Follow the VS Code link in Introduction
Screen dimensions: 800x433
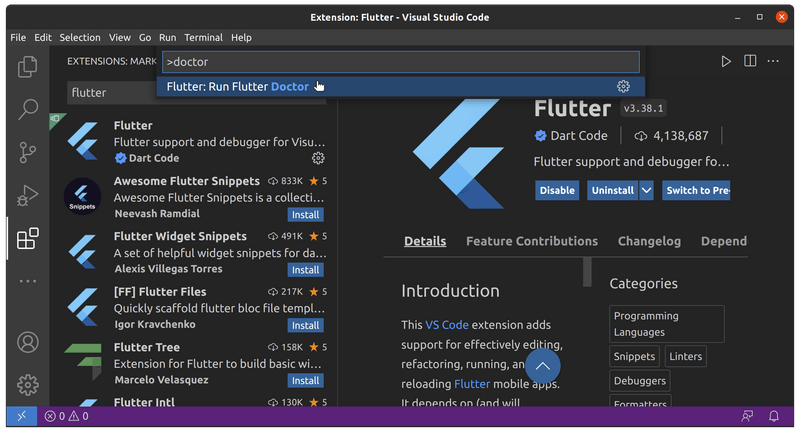tap(445, 325)
